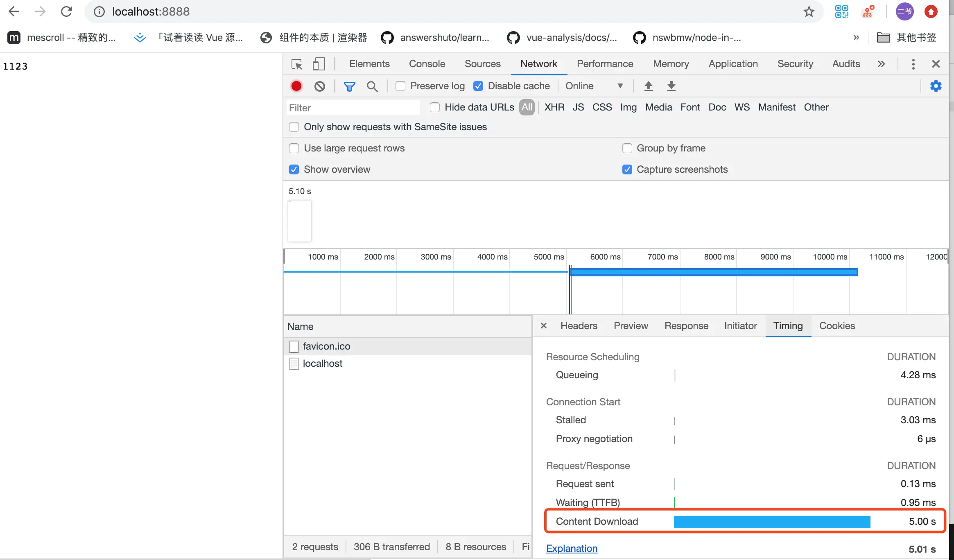Clear the network log
Image resolution: width=954 pixels, height=560 pixels.
coord(320,86)
